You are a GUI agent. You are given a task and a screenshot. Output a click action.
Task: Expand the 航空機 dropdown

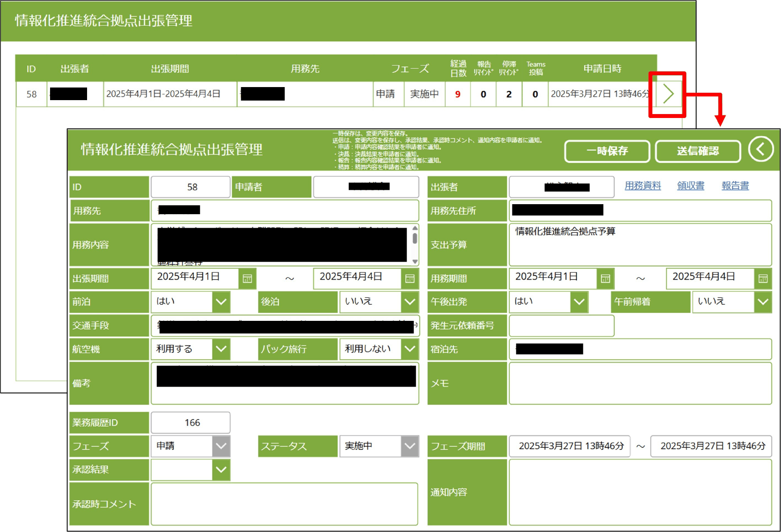(221, 349)
